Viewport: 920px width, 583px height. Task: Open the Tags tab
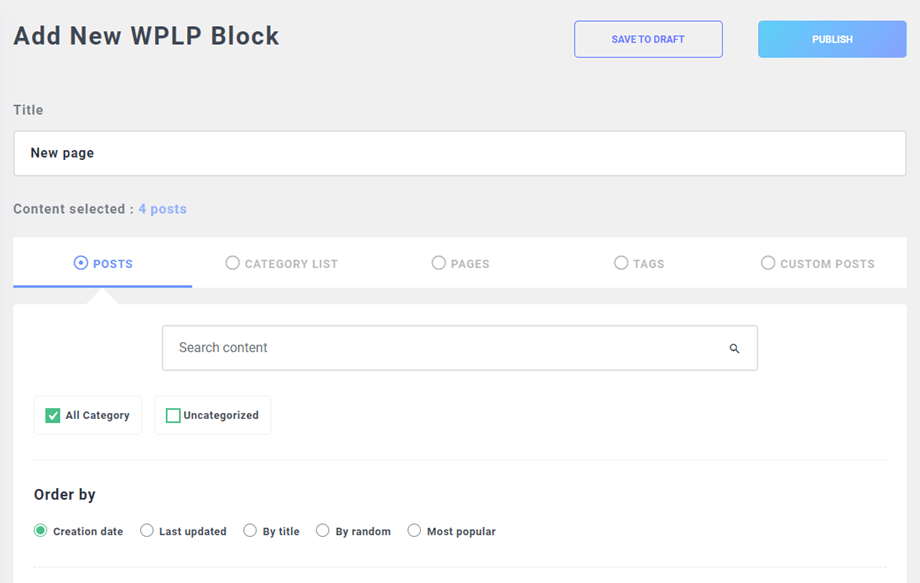639,264
